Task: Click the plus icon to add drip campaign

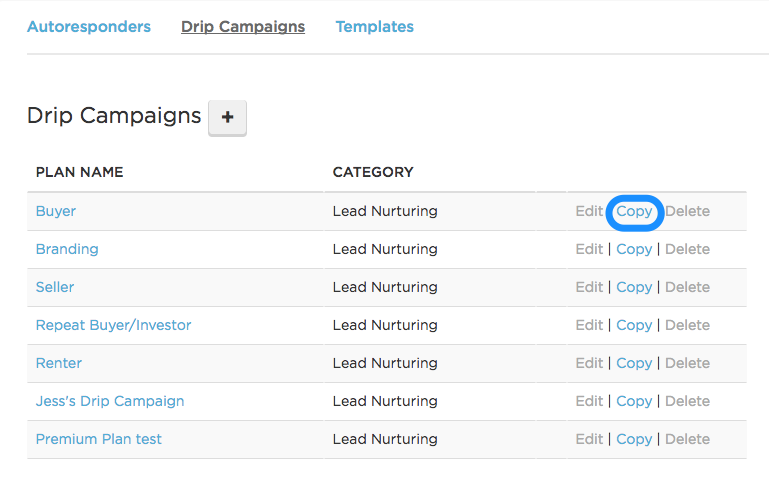Action: (x=227, y=117)
